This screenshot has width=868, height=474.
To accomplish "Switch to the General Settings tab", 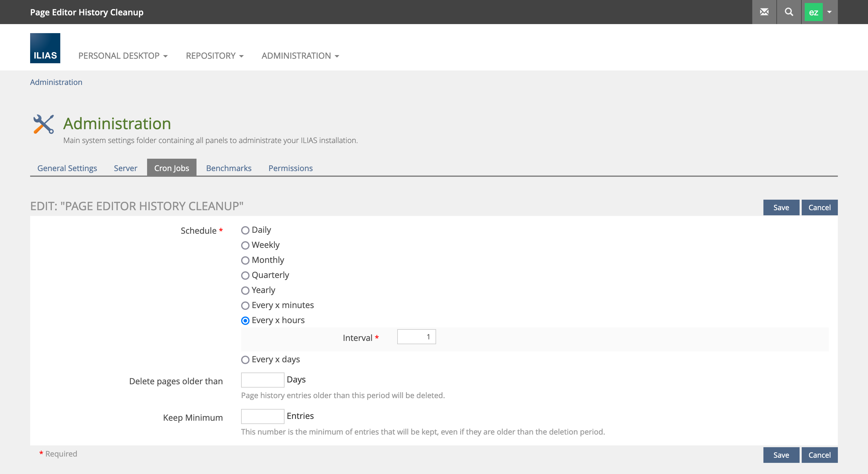I will [x=67, y=168].
